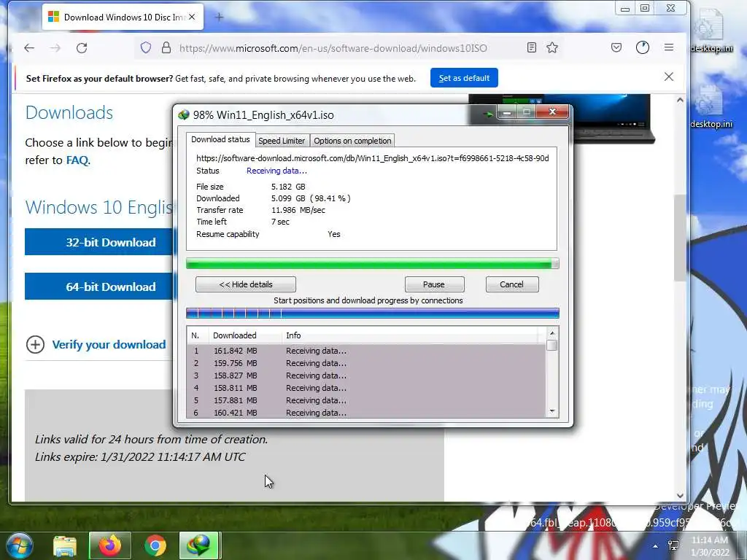Open the Save to Pocket icon
The width and height of the screenshot is (747, 560).
click(616, 47)
